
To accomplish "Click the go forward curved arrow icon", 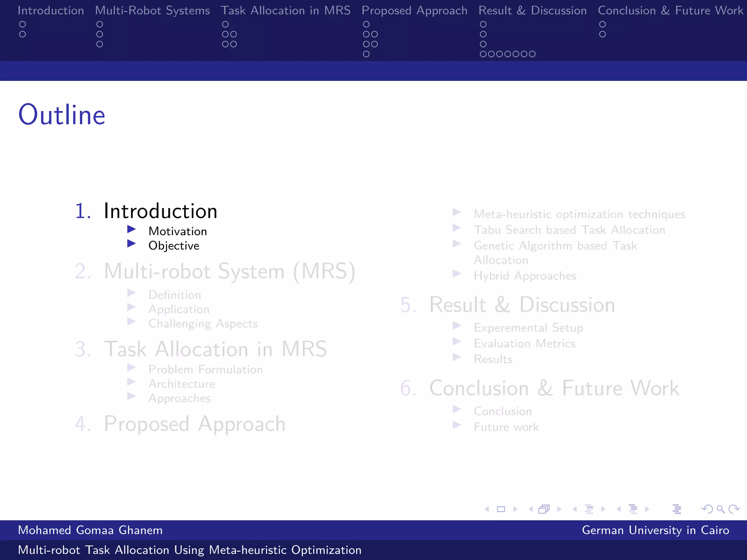I will [x=734, y=509].
